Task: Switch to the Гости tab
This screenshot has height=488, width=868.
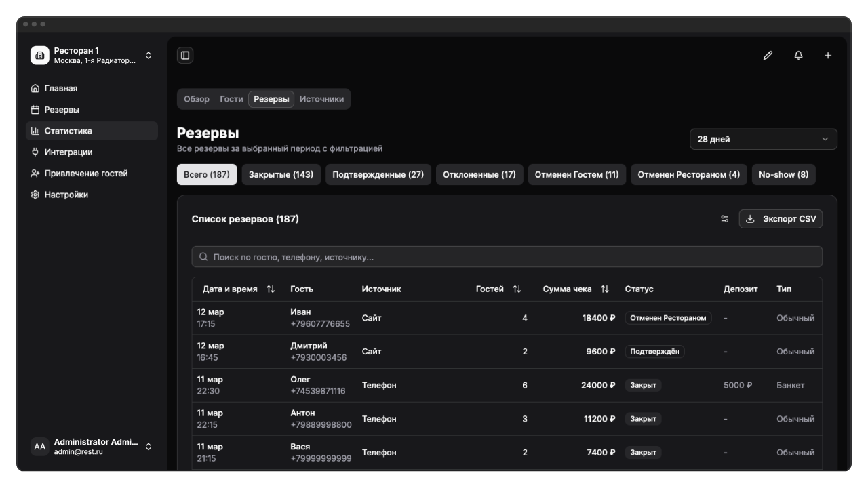Action: [x=231, y=99]
